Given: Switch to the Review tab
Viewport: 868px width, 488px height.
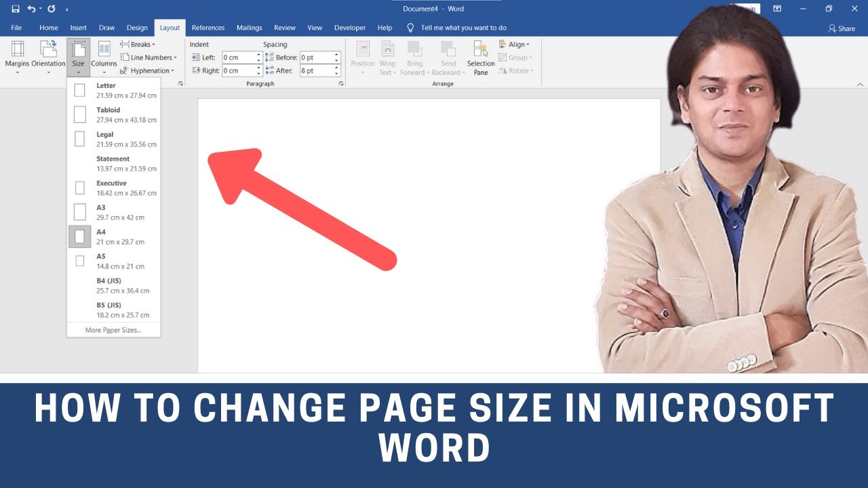Looking at the screenshot, I should [x=285, y=28].
